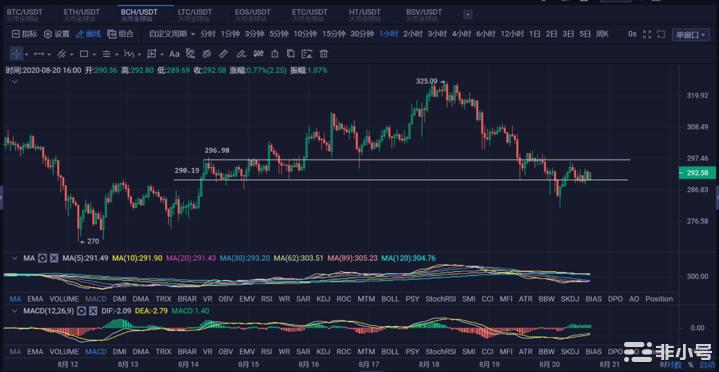Viewport: 719px width, 372px height.
Task: Select the wave pattern drawing tool
Action: pos(129,54)
